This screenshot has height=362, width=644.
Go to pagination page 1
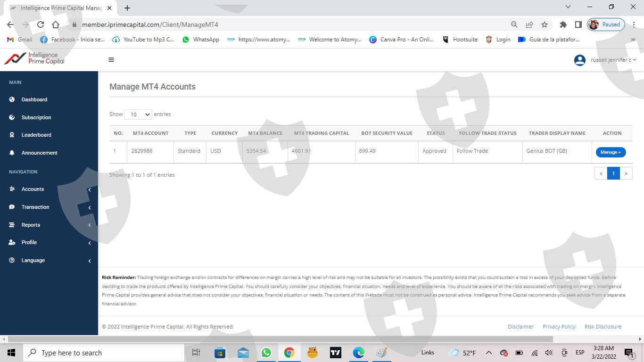pos(613,173)
